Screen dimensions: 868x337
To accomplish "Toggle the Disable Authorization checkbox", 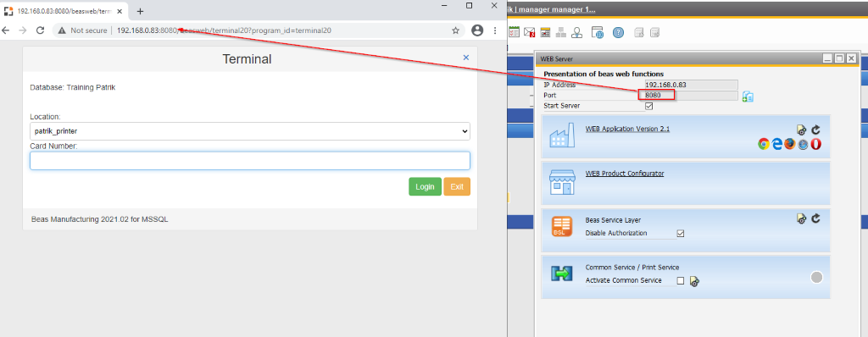I will tap(681, 234).
